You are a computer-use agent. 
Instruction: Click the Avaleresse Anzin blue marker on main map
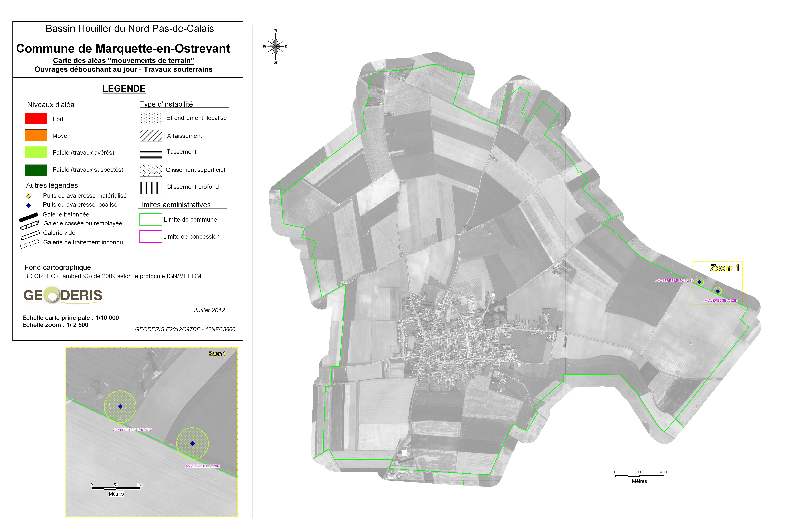point(717,291)
